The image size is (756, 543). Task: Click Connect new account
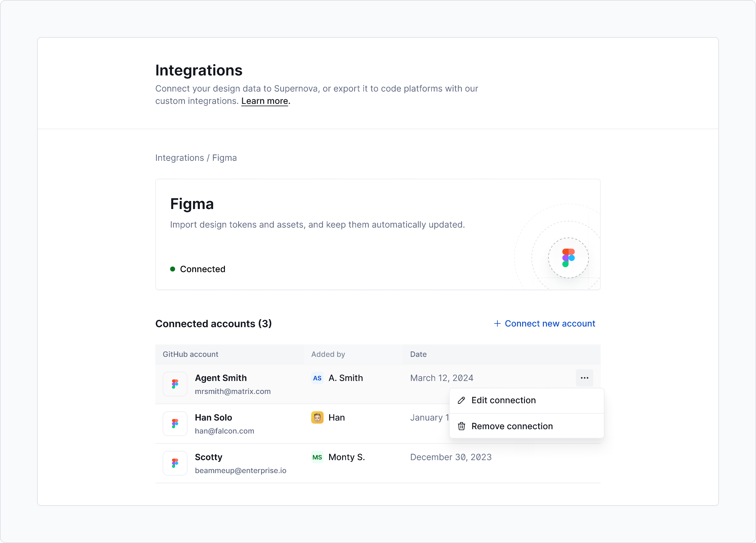[550, 323]
